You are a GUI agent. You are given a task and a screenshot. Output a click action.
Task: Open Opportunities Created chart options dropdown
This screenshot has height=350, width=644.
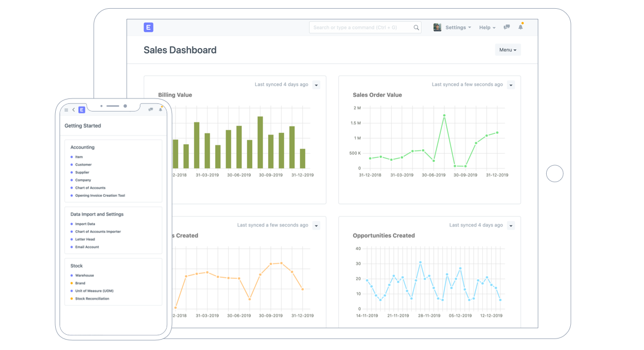coord(511,226)
